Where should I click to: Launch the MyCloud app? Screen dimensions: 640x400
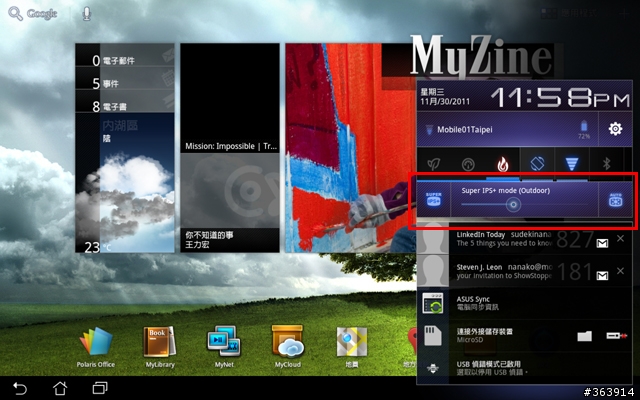click(288, 346)
